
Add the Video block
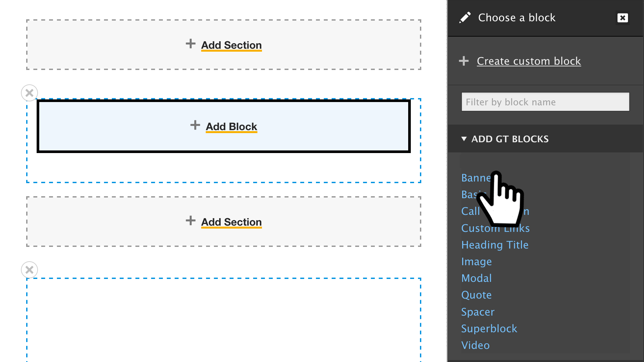tap(476, 345)
